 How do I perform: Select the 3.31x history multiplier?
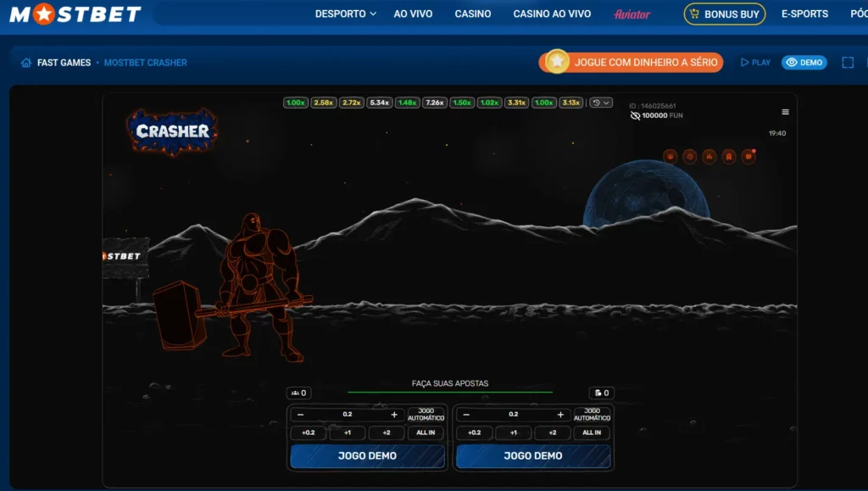[x=516, y=103]
